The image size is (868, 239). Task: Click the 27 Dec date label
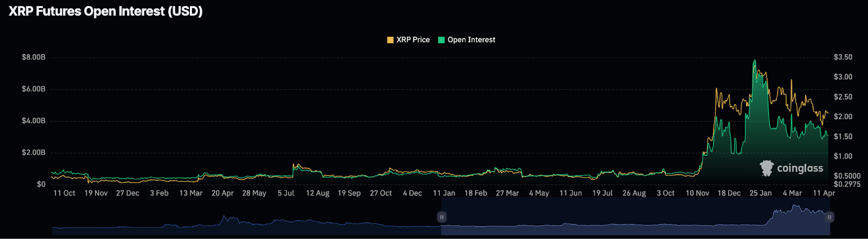coord(127,193)
